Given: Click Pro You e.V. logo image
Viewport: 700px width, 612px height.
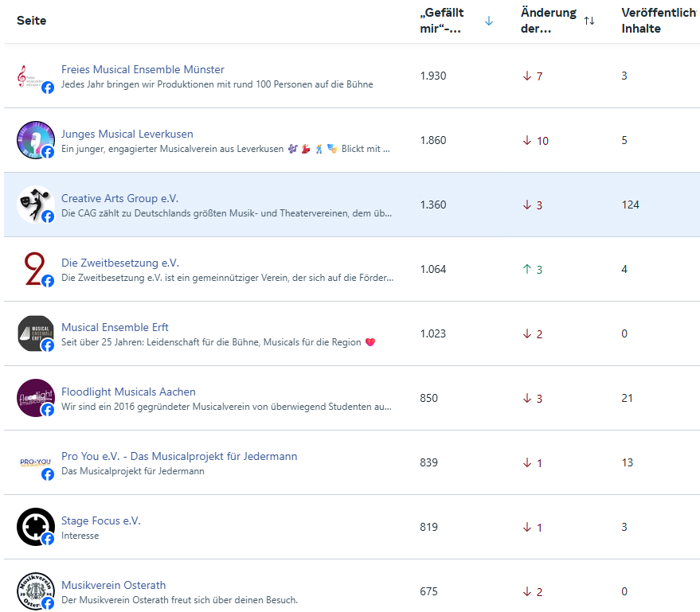Looking at the screenshot, I should pos(35,463).
